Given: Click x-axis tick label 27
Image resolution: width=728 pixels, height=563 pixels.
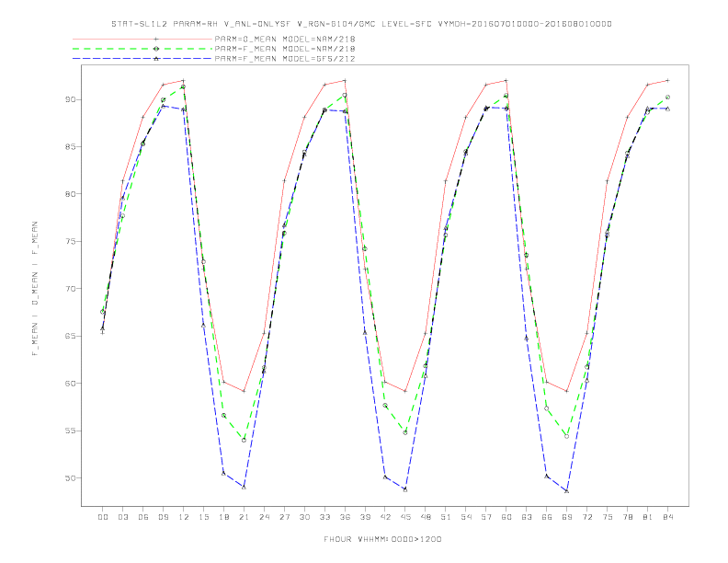Looking at the screenshot, I should pos(284,517).
